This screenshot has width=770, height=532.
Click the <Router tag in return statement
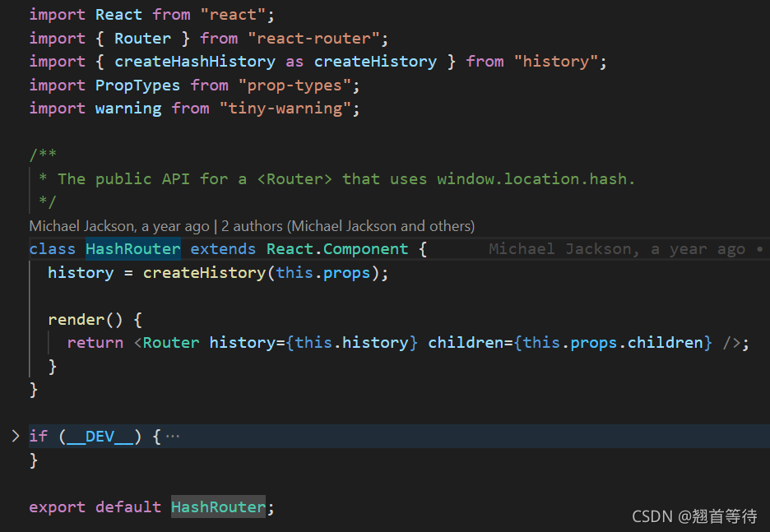166,343
